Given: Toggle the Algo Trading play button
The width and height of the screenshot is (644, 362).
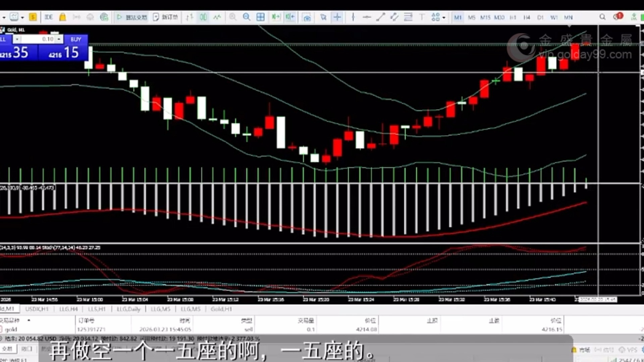Looking at the screenshot, I should point(131,17).
